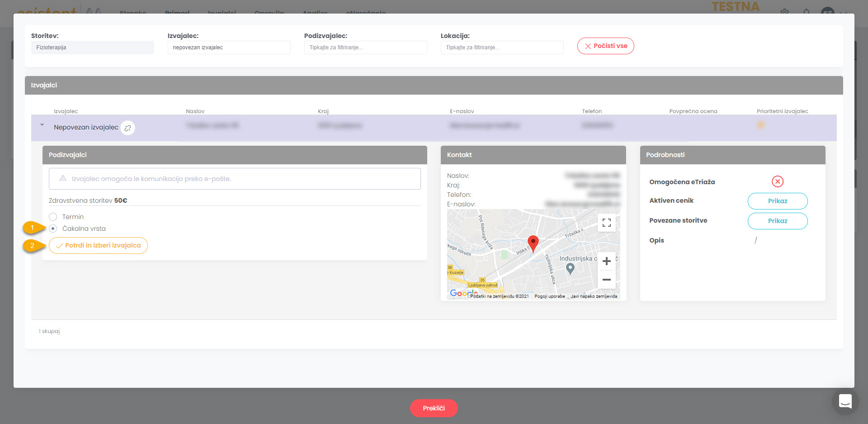Image resolution: width=868 pixels, height=424 pixels.
Task: Select the Čakalna vrsta radio option
Action: tap(53, 229)
